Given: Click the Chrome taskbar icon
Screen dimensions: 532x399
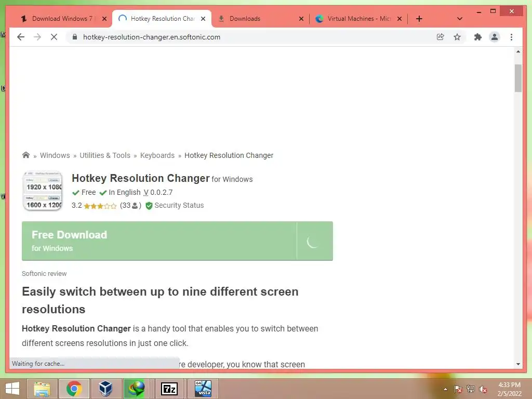Looking at the screenshot, I should [74, 389].
